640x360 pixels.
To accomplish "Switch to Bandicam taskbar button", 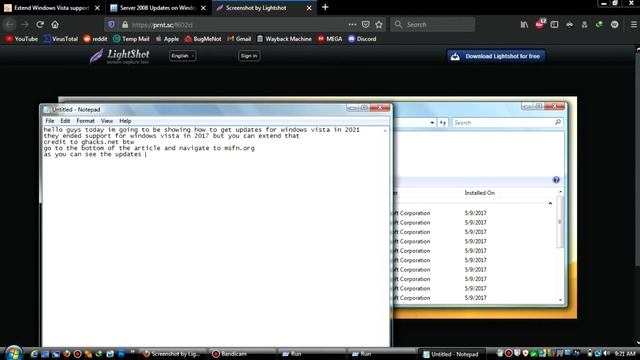I will coord(242,354).
